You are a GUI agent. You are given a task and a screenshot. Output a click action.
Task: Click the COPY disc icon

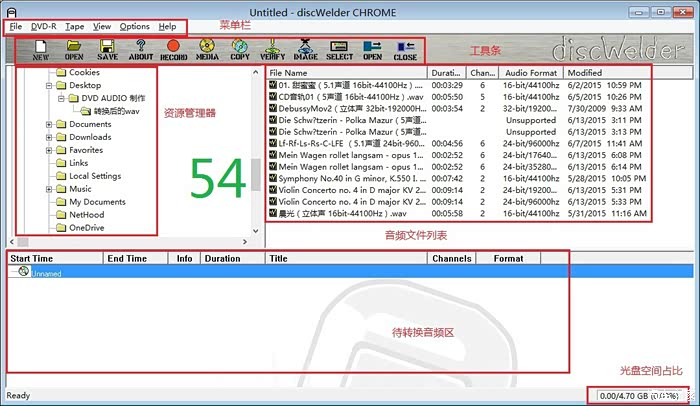point(240,50)
